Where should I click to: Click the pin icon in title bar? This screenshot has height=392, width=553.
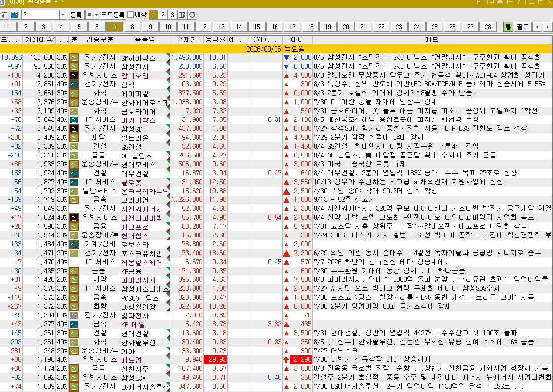(x=500, y=2)
